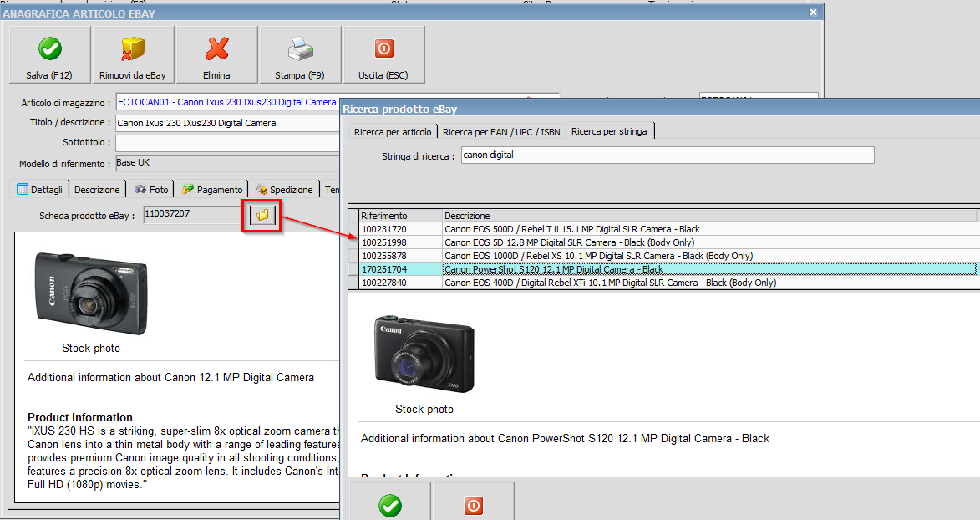Select Ricerca per EAN / UPC / ISBN tab
Viewport: 980px width, 520px height.
pyautogui.click(x=501, y=132)
